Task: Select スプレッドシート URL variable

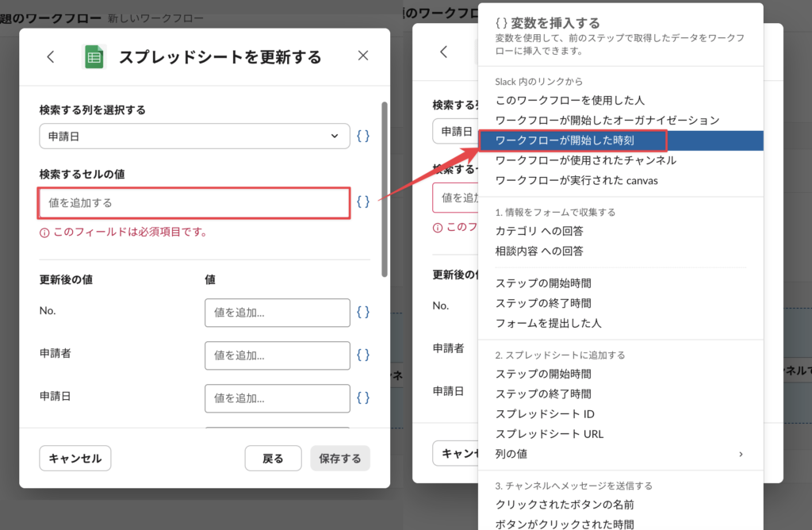Action: point(550,434)
